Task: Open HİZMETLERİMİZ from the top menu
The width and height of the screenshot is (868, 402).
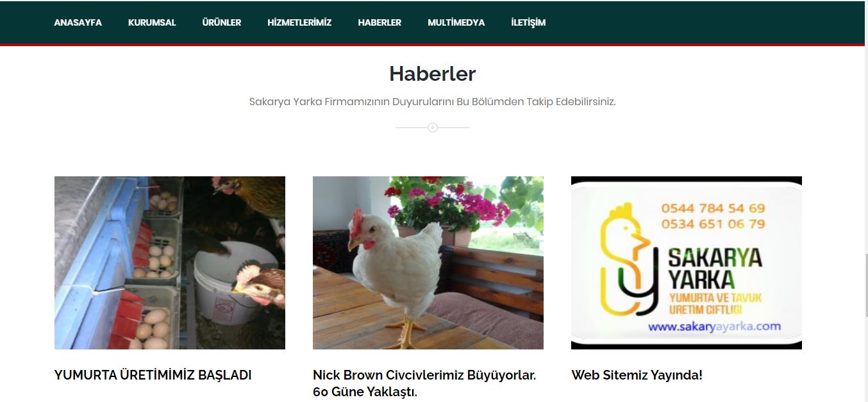Action: pos(299,22)
